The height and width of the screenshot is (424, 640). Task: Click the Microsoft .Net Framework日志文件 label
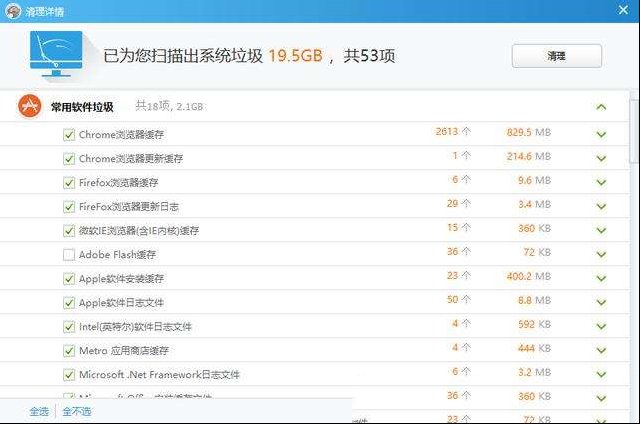tap(159, 375)
